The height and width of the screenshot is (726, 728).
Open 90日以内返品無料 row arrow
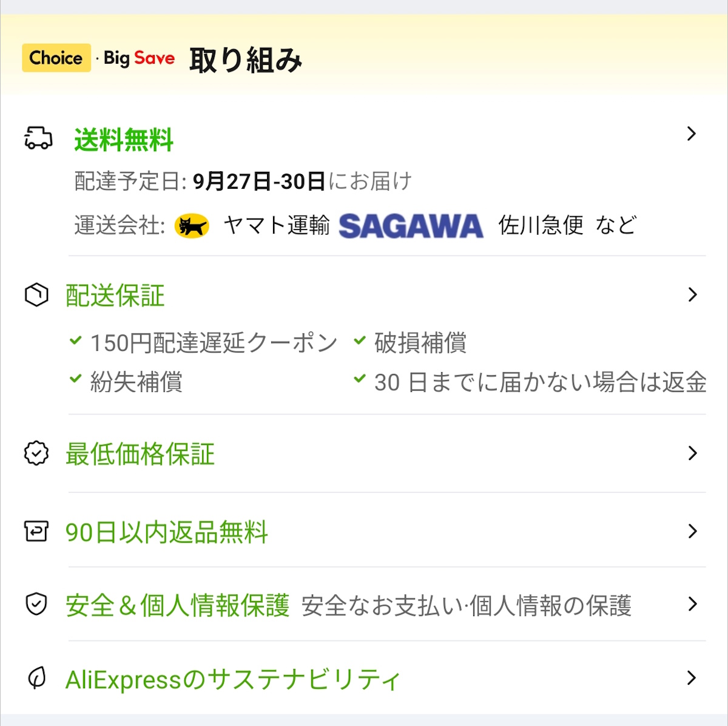tap(692, 531)
